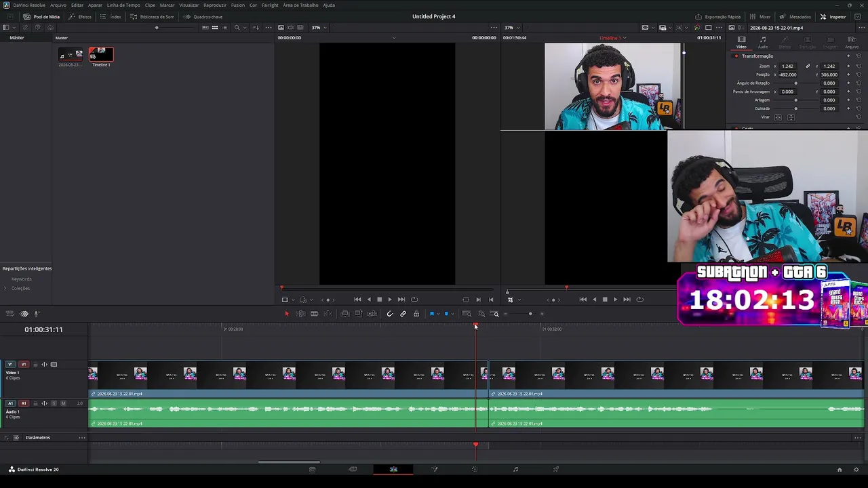868x488 pixels.
Task: Open the media pool sort options icon
Action: coord(256,28)
